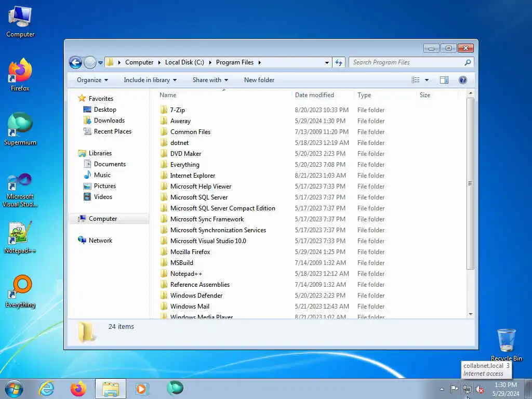532x399 pixels.
Task: Open the Everything desktop shortcut
Action: click(x=20, y=291)
